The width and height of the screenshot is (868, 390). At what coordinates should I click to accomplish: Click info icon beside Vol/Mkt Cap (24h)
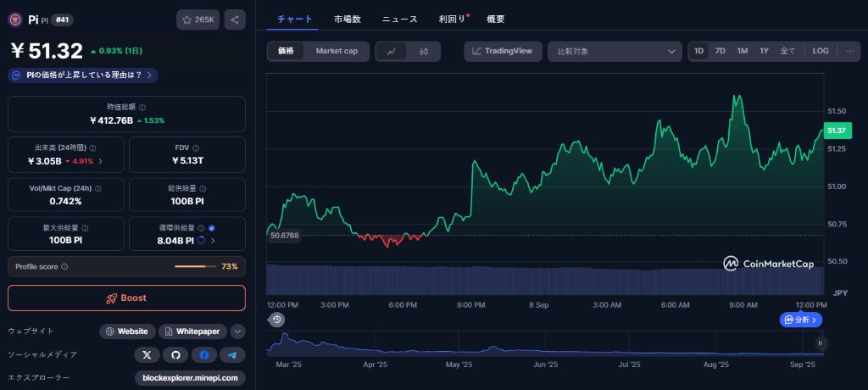point(98,189)
